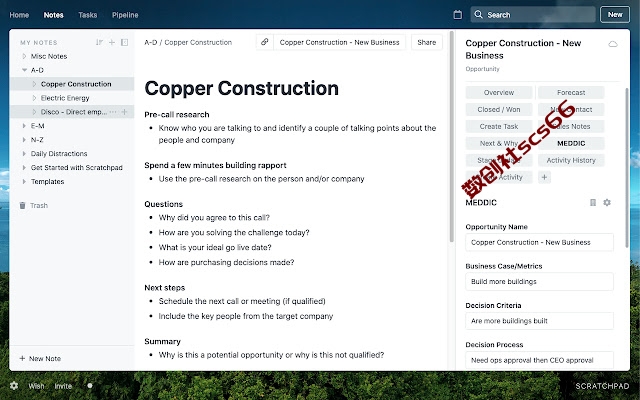
Task: Select the Electric Energy note
Action: 65,98
